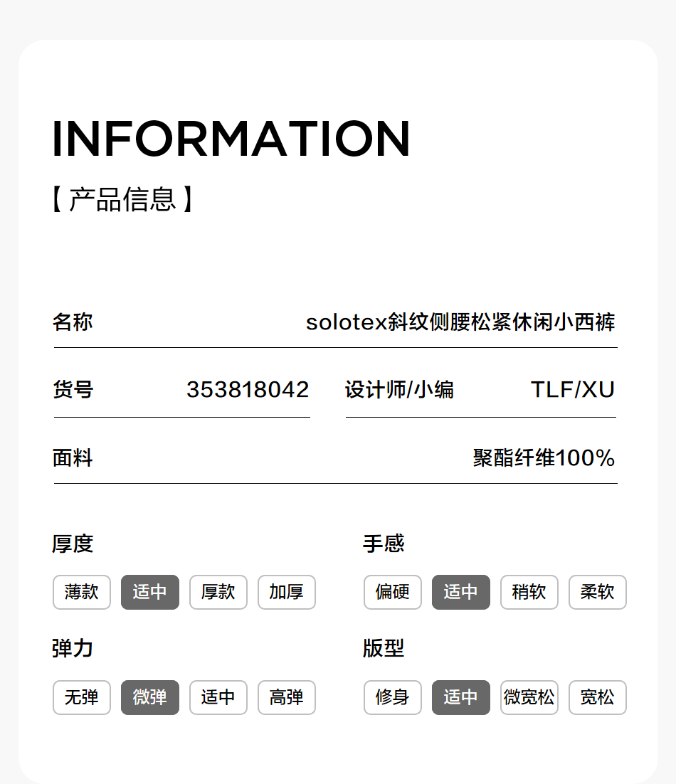Click the INFORMATION heading
This screenshot has height=784, width=676.
[231, 139]
